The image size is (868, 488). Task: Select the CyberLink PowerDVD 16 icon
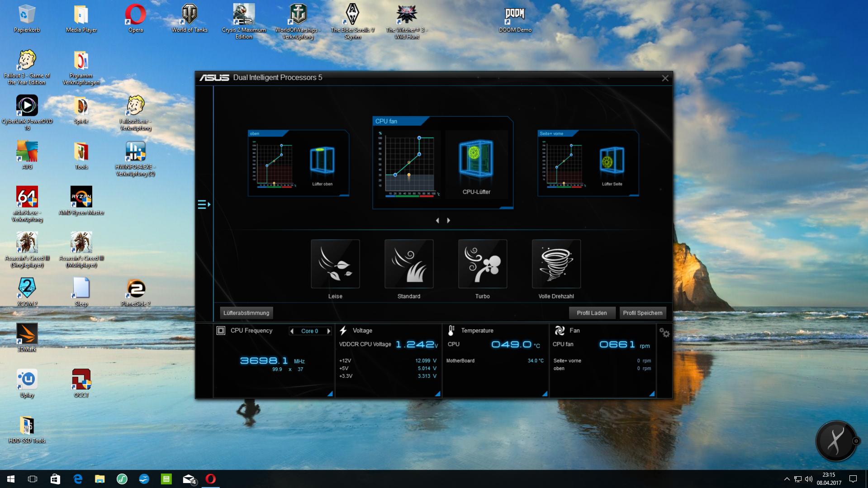(x=27, y=113)
